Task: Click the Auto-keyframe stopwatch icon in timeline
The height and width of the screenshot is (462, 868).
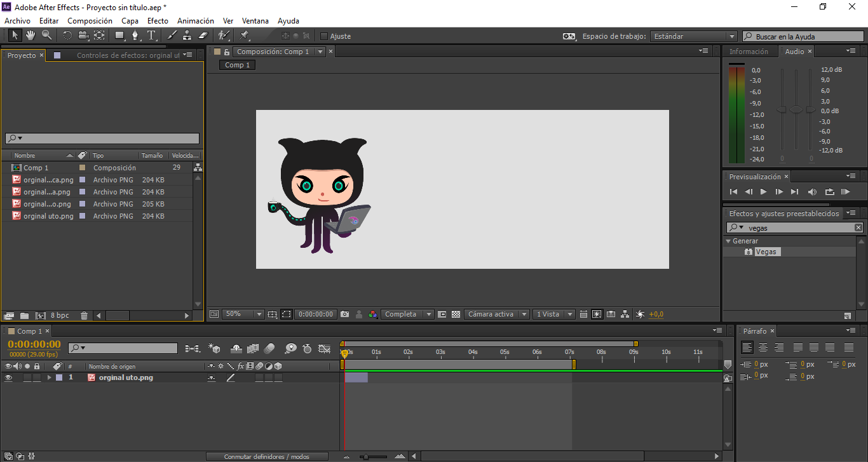Action: pos(307,348)
